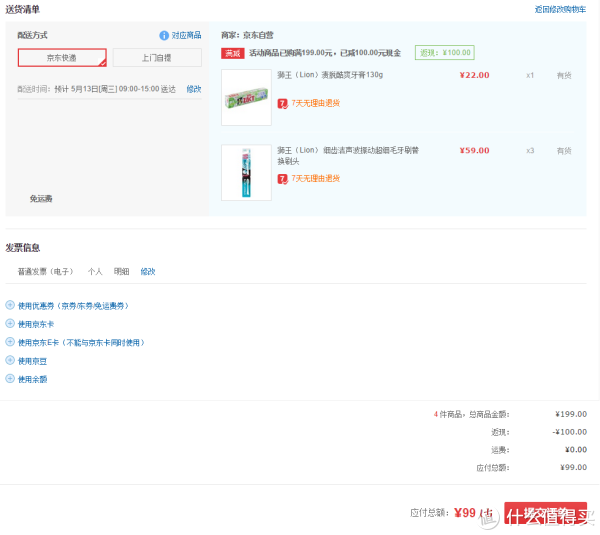Click the plus icon beside 使用京东E卡

click(x=10, y=342)
